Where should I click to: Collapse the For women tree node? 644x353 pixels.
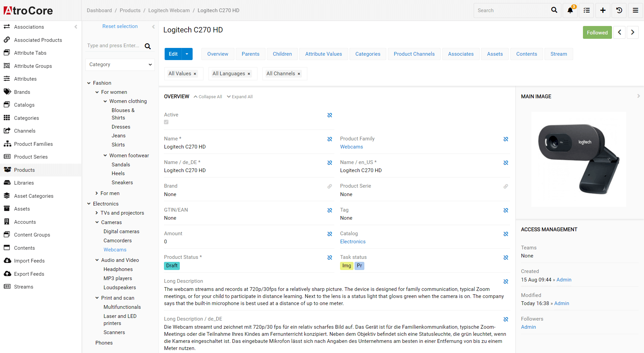pos(97,92)
